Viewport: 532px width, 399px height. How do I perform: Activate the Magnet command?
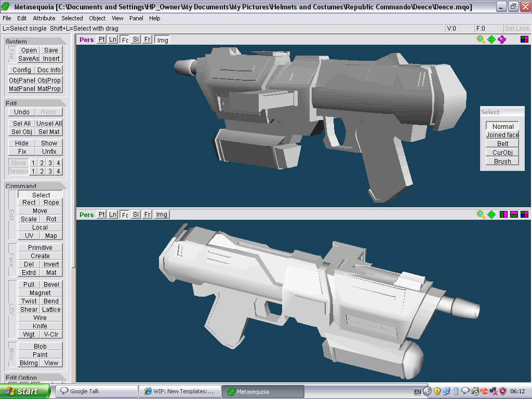click(x=40, y=293)
